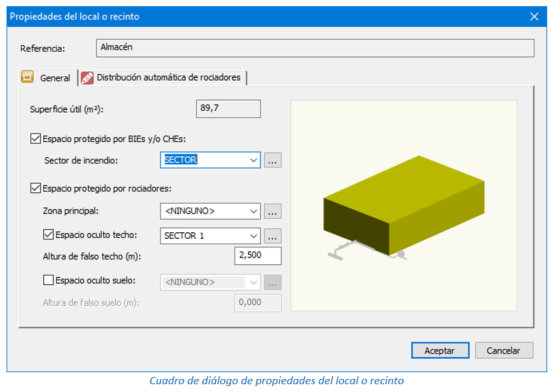Open the ellipsis editor beside Zona principal

click(x=272, y=211)
